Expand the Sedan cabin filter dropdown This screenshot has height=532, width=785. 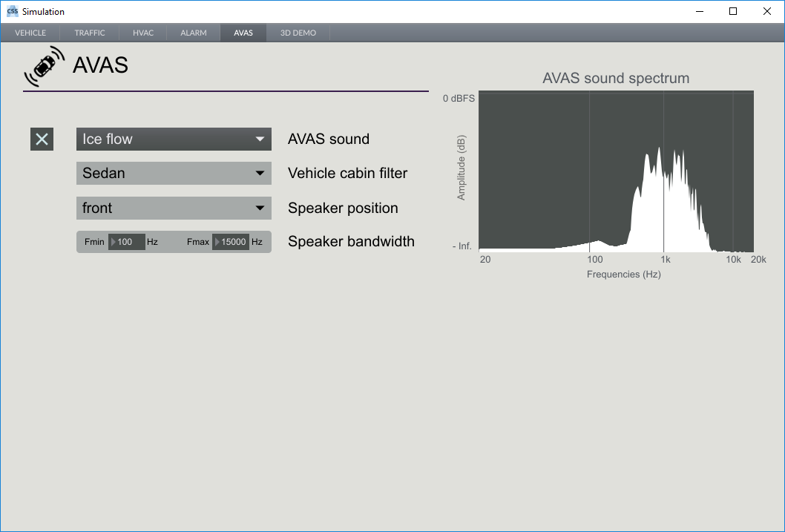(x=174, y=173)
